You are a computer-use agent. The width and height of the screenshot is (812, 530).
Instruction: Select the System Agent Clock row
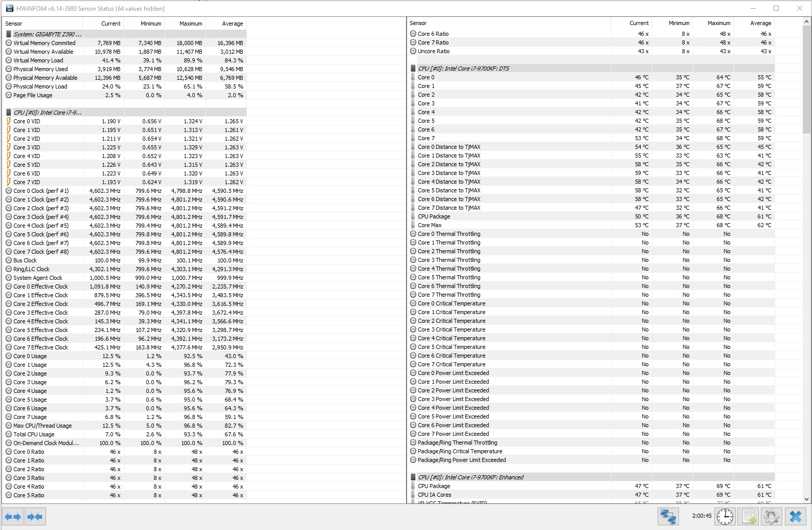click(x=125, y=278)
